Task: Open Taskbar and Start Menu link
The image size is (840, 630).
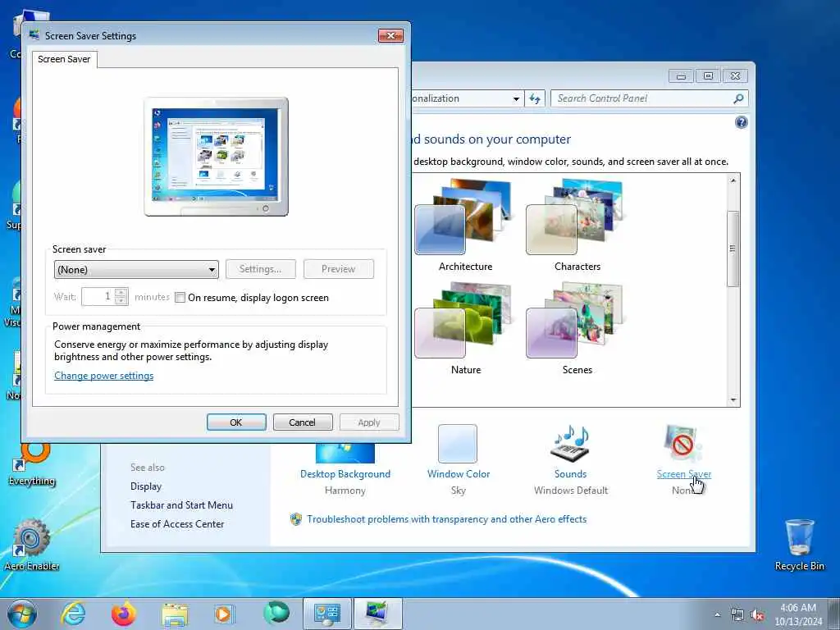Action: coord(181,505)
